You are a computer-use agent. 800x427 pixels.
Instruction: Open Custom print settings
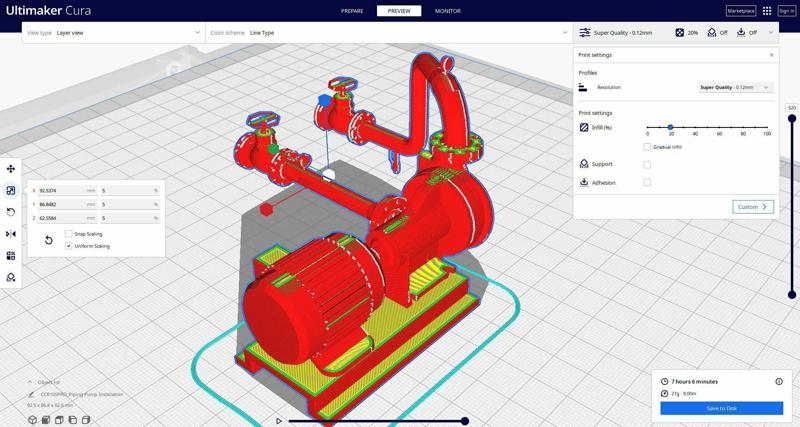[753, 207]
